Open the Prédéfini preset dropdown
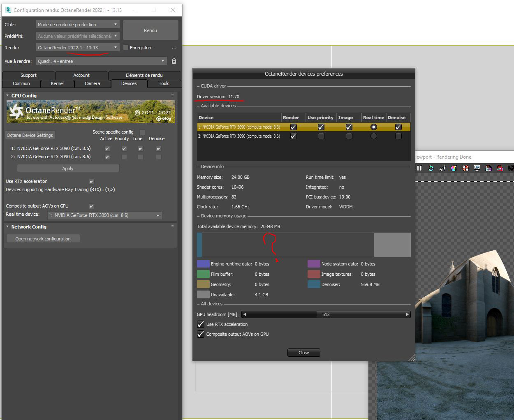This screenshot has width=514, height=420. pyautogui.click(x=78, y=36)
